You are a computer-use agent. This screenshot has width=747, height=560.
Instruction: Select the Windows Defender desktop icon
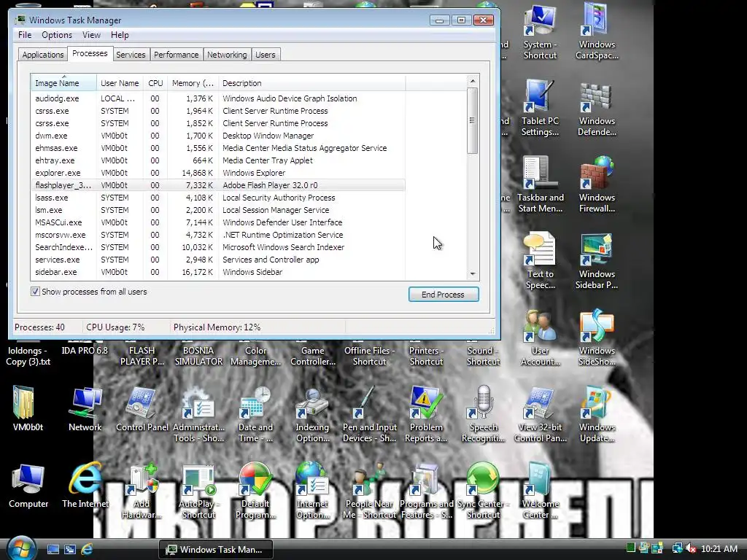[597, 108]
